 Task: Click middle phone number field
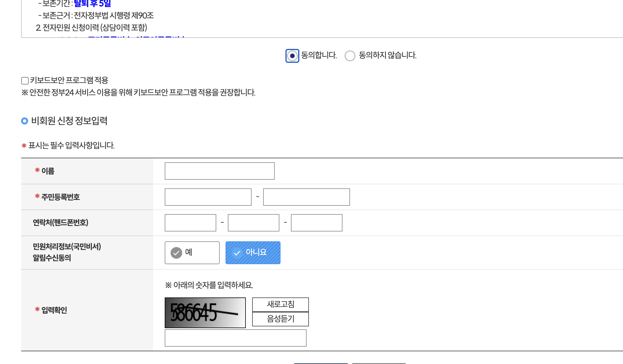(253, 223)
